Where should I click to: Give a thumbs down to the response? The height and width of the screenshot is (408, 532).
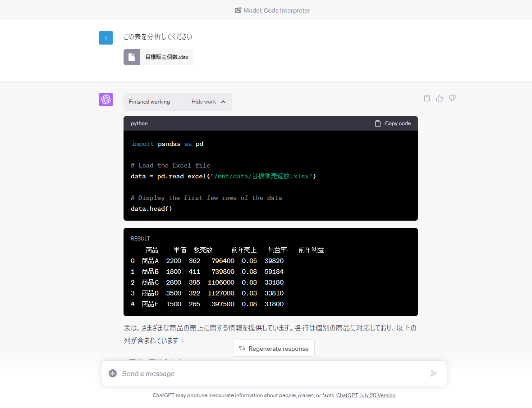tap(452, 98)
